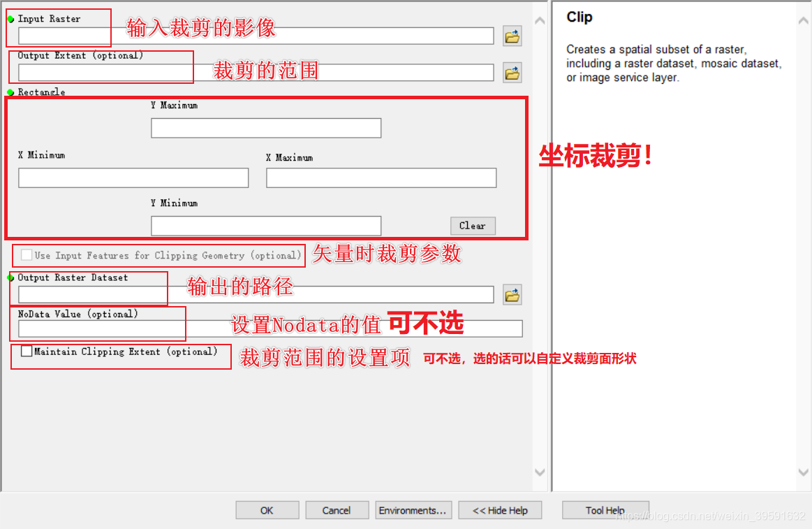Open folder browser for Output Raster Dataset
Viewport: 812px width, 529px height.
click(512, 296)
